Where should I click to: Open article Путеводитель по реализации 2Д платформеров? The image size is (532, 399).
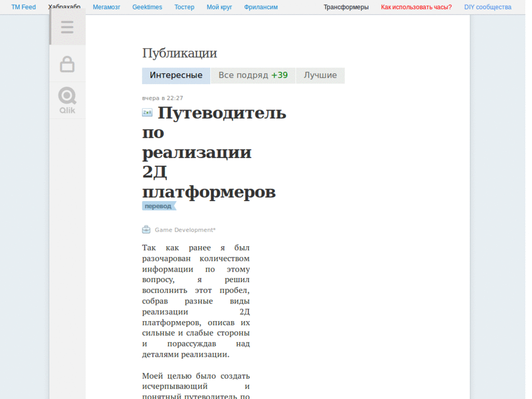214,152
